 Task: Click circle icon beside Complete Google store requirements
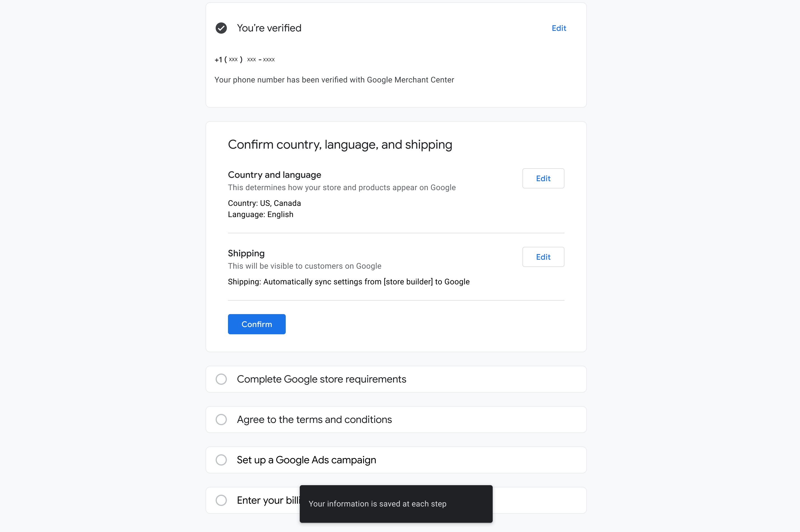221,379
